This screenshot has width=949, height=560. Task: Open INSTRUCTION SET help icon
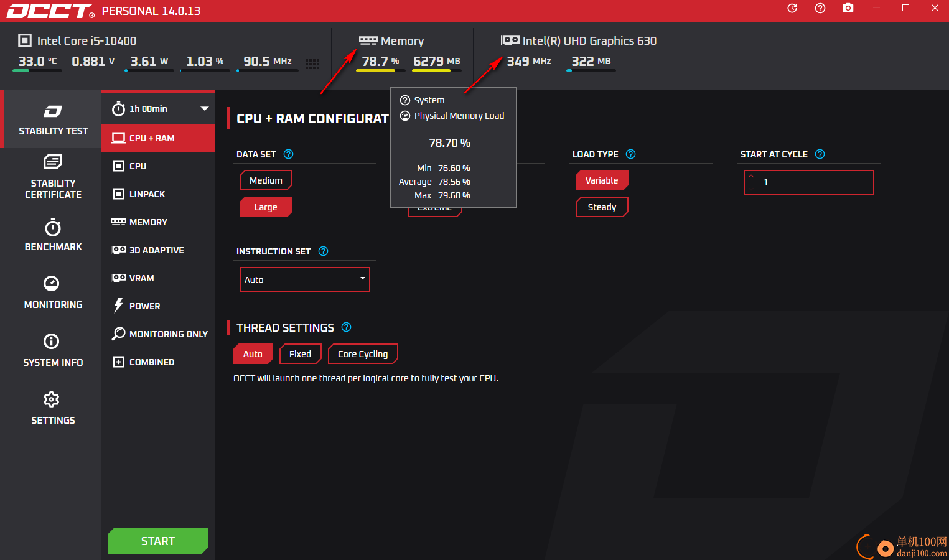[323, 251]
